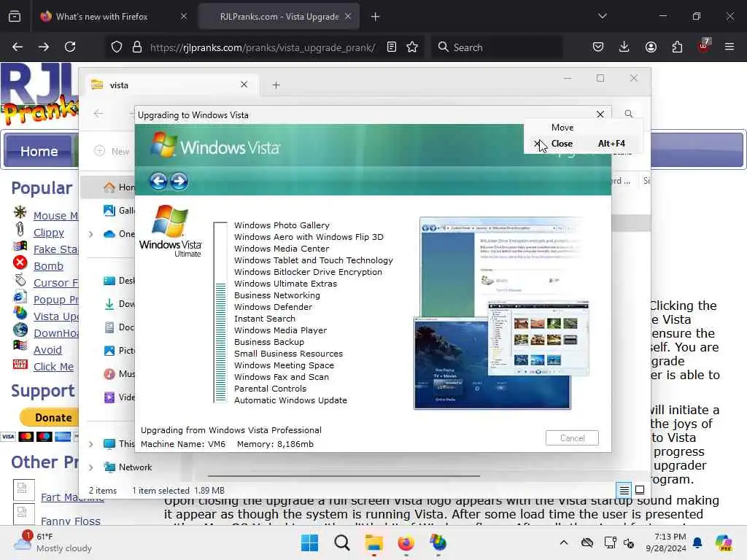Expand Network node in navigation pane
The height and width of the screenshot is (560, 747).
[90, 467]
